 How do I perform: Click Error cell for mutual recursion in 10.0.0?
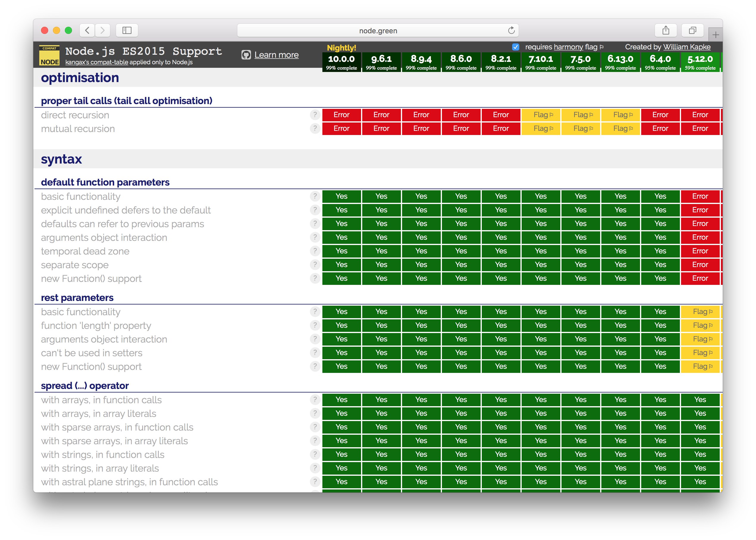coord(341,128)
